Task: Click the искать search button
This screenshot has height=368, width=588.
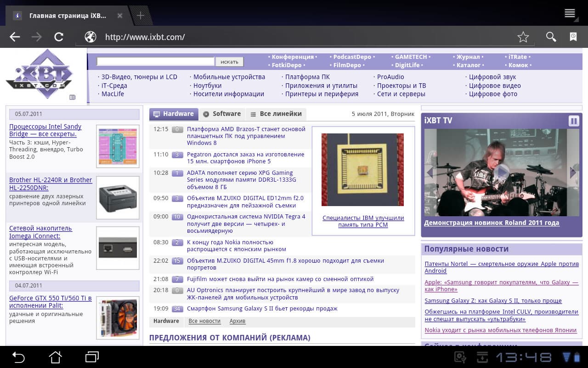Action: [229, 62]
